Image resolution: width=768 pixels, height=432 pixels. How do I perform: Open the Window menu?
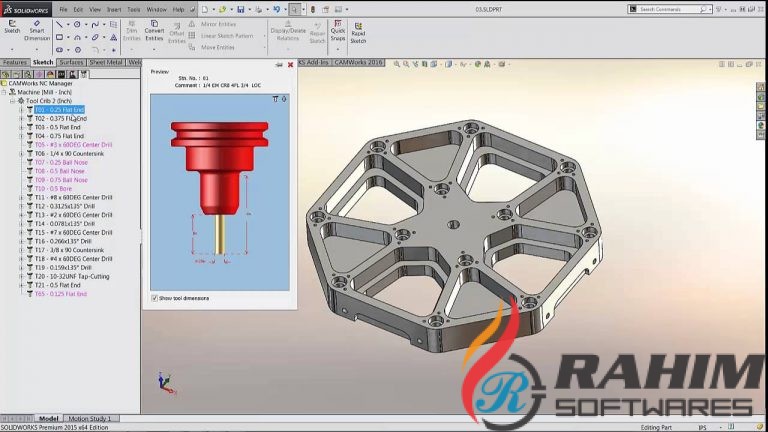coord(157,9)
